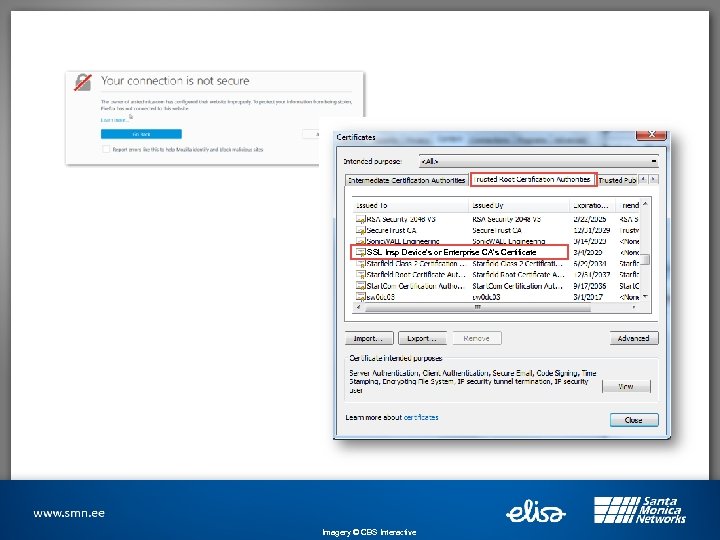This screenshot has width=720, height=540.
Task: Click the list scroll-up arrow
Action: point(645,203)
